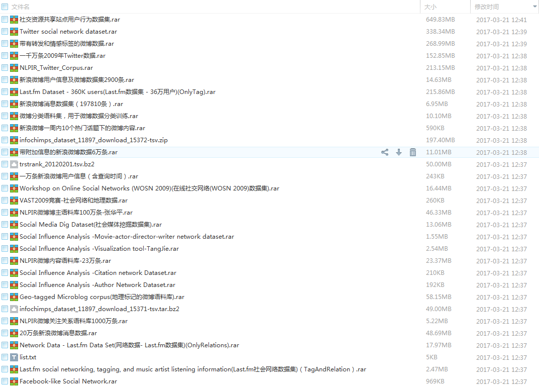539x392 pixels.
Task: Open 社交资源共享站点用户行为数据集.rar file link
Action: pos(69,20)
